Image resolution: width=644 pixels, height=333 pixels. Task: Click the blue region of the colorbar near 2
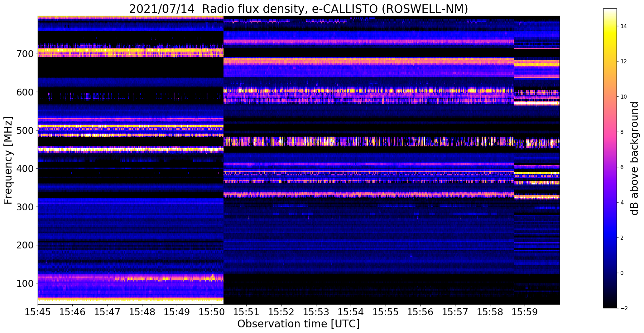[x=610, y=238]
